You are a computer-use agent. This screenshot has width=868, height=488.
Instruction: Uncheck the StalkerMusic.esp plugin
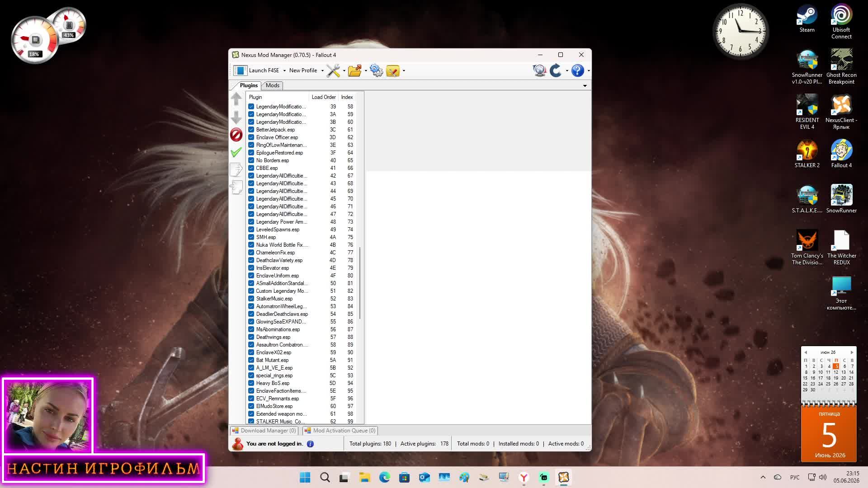tap(251, 299)
